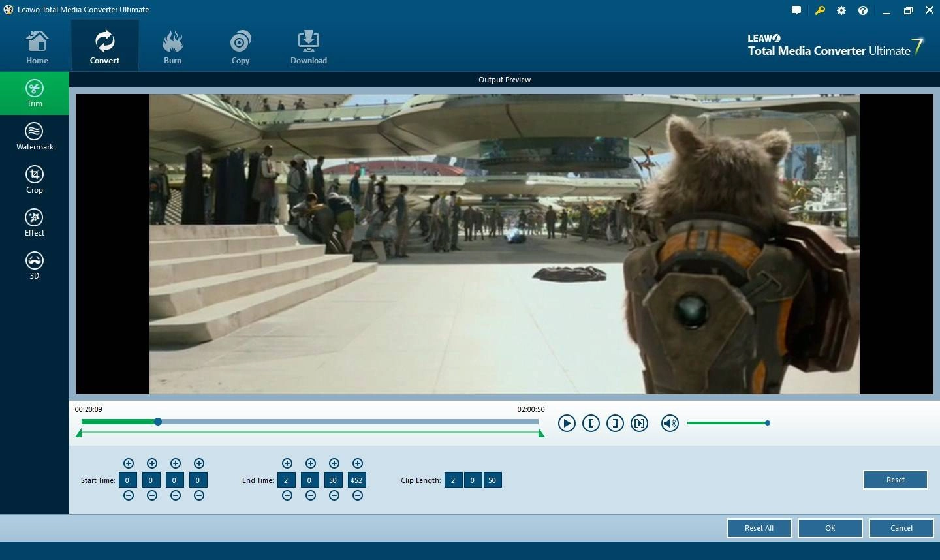The width and height of the screenshot is (940, 560).
Task: Decrease End Time milliseconds with minus
Action: coord(358,495)
